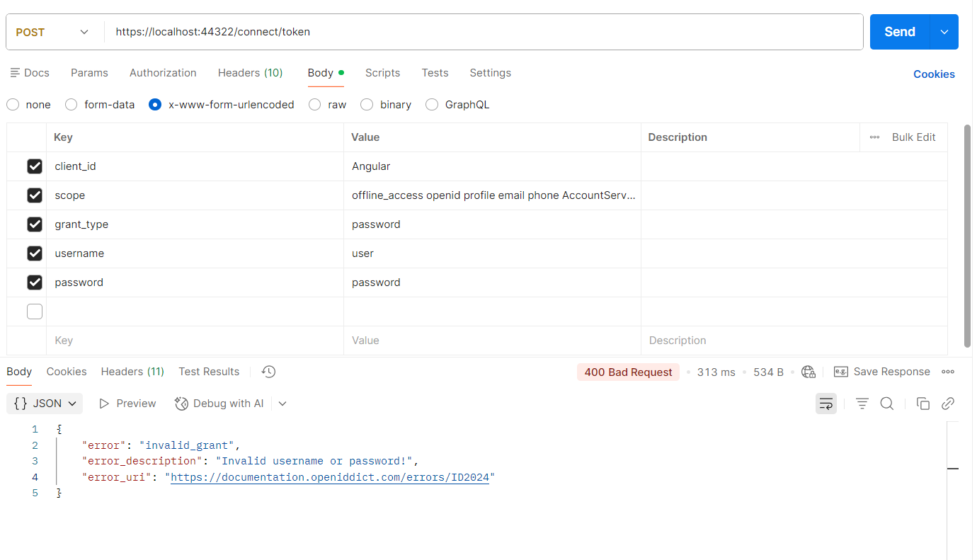Open the JSON format dropdown
The image size is (977, 560).
[45, 404]
